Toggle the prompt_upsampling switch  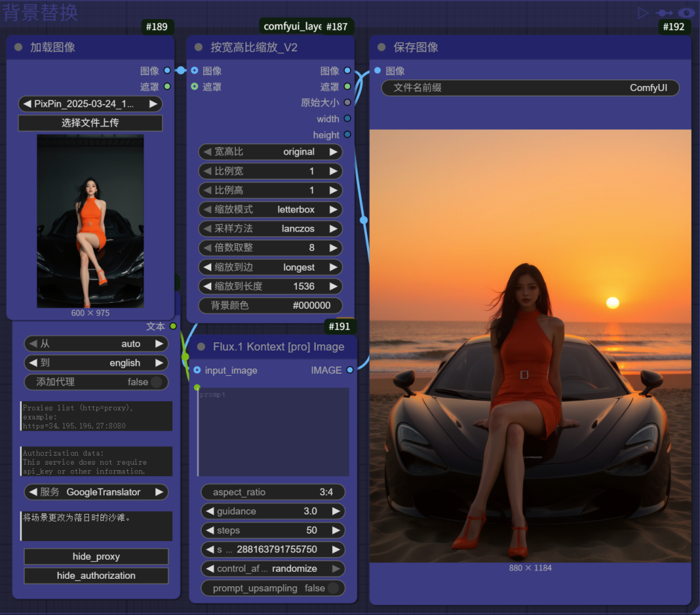[332, 588]
